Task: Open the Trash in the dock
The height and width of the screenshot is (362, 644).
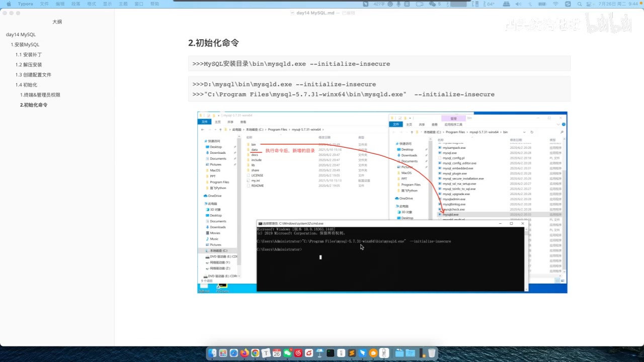Action: 432,353
